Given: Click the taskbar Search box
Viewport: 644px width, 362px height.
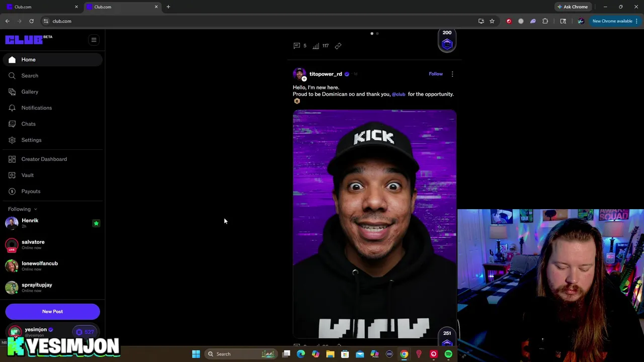Looking at the screenshot, I should point(241,354).
